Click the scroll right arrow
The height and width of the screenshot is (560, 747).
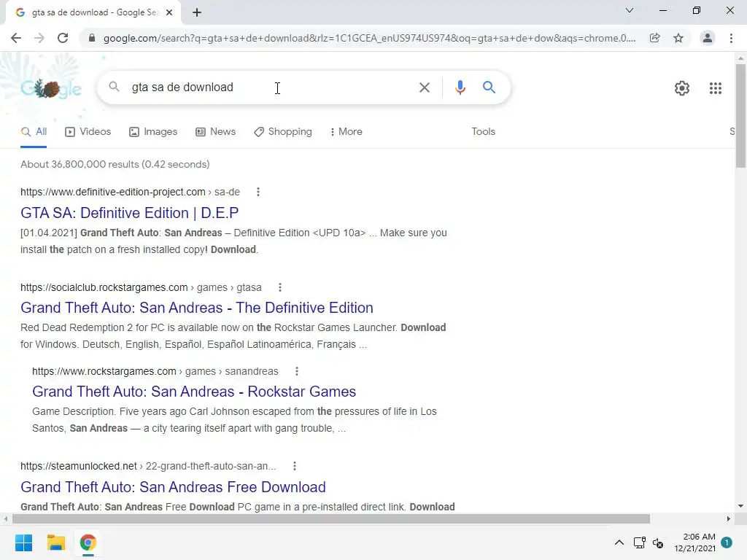tap(729, 518)
